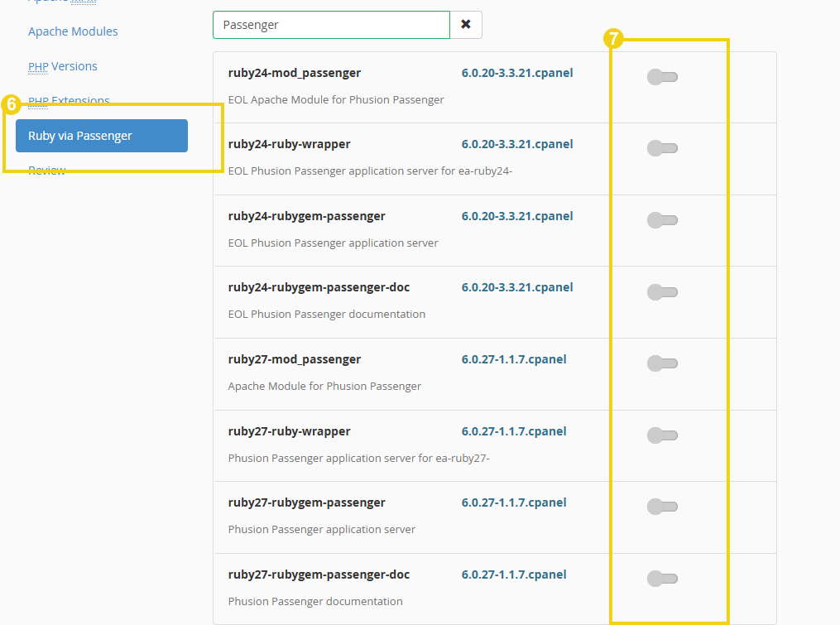
Task: Open version details for ruby24-mod_passenger
Action: click(517, 73)
